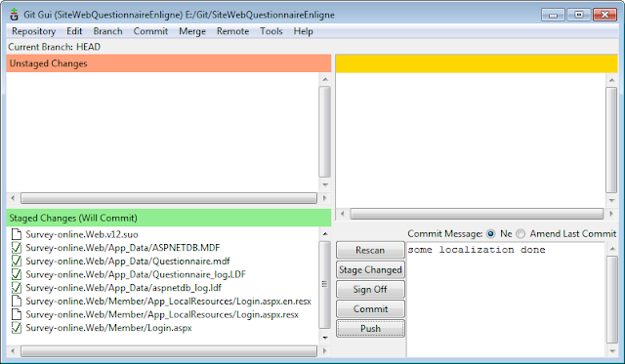Click the Unstaged Changes horizontal scrollbar right arrow
625x364 pixels.
coord(324,198)
